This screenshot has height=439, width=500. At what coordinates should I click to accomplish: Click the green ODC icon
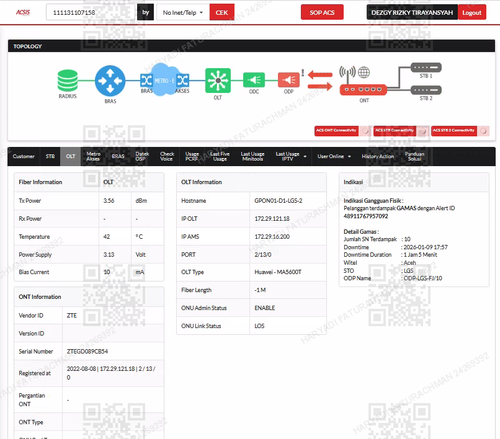tap(254, 80)
